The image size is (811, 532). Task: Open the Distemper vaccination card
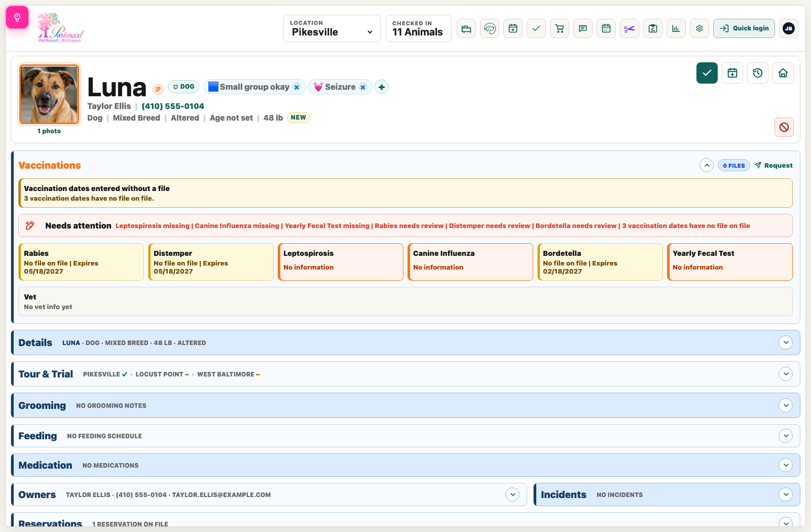pos(211,262)
